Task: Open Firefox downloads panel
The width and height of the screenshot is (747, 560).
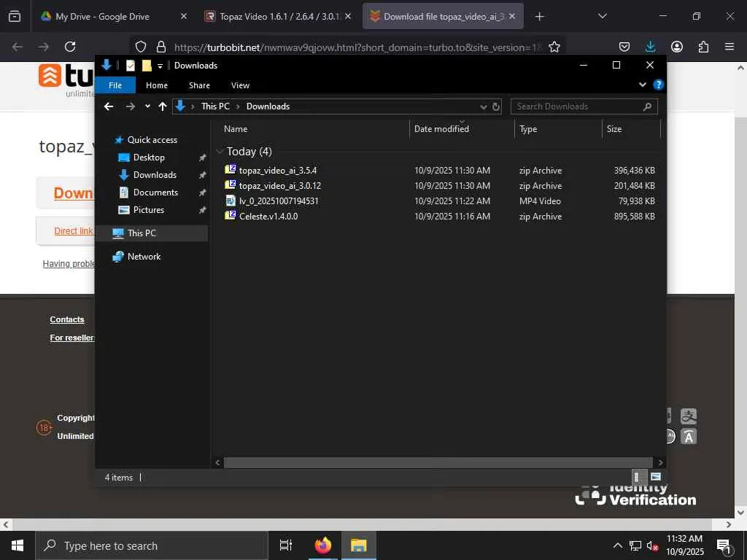Action: click(650, 47)
